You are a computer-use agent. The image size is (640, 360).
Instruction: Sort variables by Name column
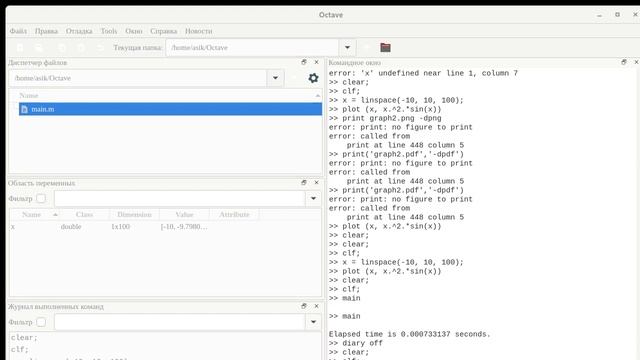[35, 214]
